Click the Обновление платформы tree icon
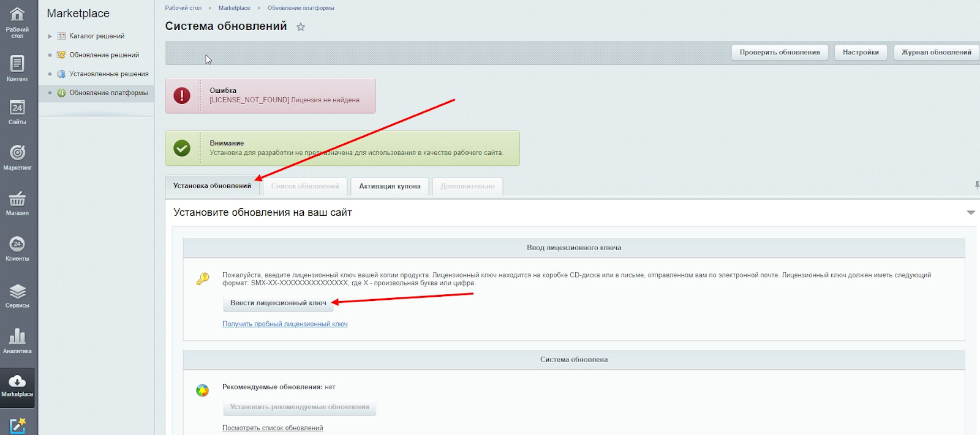Screen dimensions: 980x435 [x=61, y=93]
